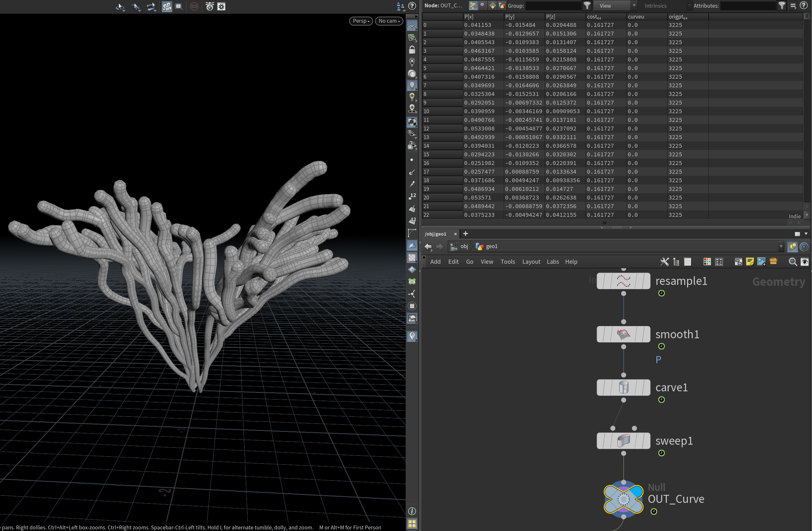
Task: Toggle display points dot option
Action: pyautogui.click(x=412, y=160)
